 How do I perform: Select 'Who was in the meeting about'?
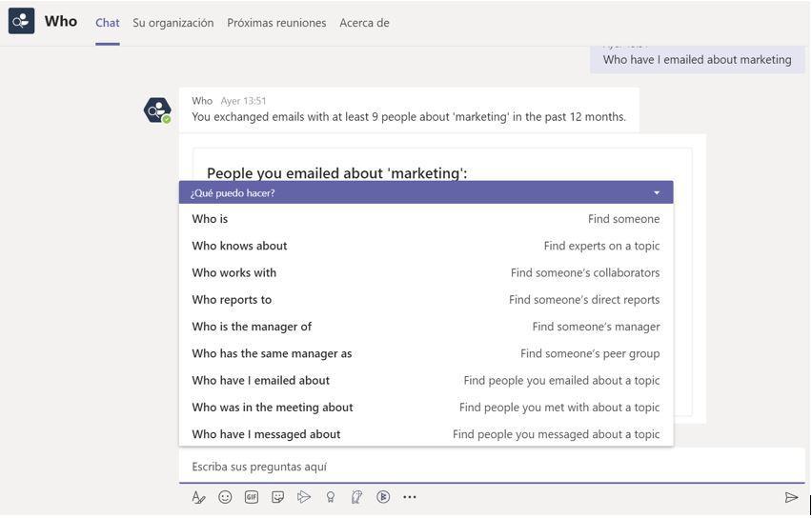(426, 408)
